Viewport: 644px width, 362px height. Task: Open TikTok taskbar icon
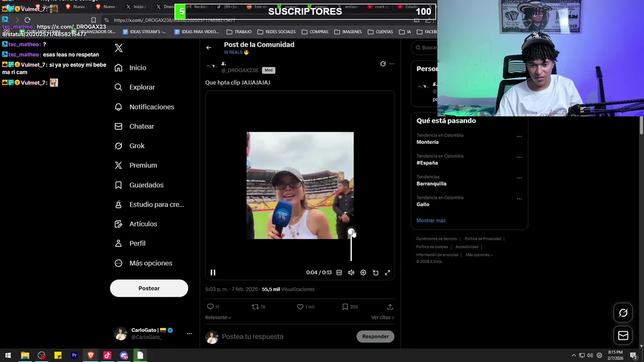click(x=107, y=355)
